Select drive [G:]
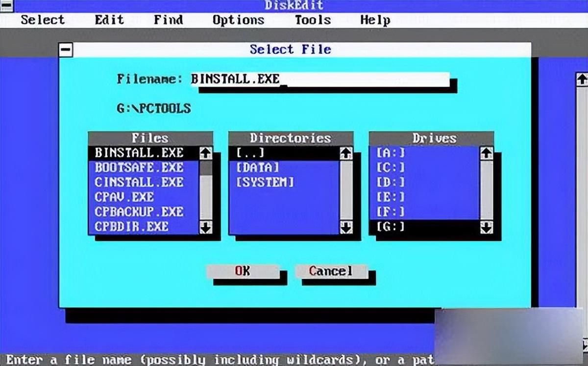The image size is (588, 366). 424,227
